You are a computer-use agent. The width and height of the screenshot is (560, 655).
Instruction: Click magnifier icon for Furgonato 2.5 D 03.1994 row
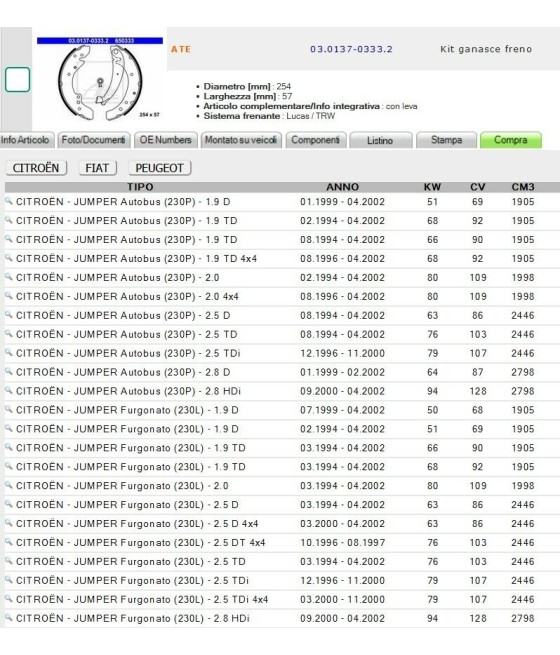click(x=9, y=504)
